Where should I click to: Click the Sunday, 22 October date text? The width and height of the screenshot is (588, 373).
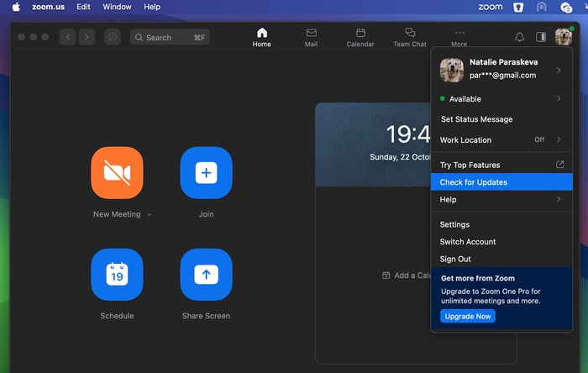[x=400, y=157]
